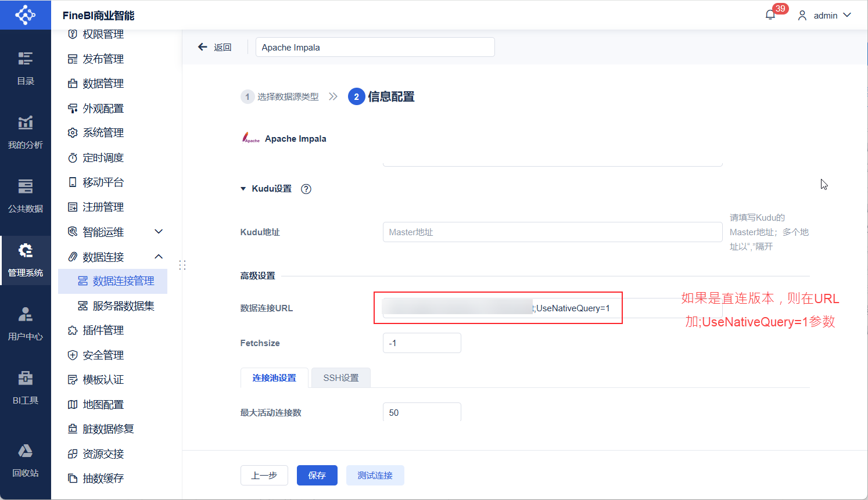The height and width of the screenshot is (500, 868).
Task: Click the 高级设置 section heading
Action: click(258, 276)
